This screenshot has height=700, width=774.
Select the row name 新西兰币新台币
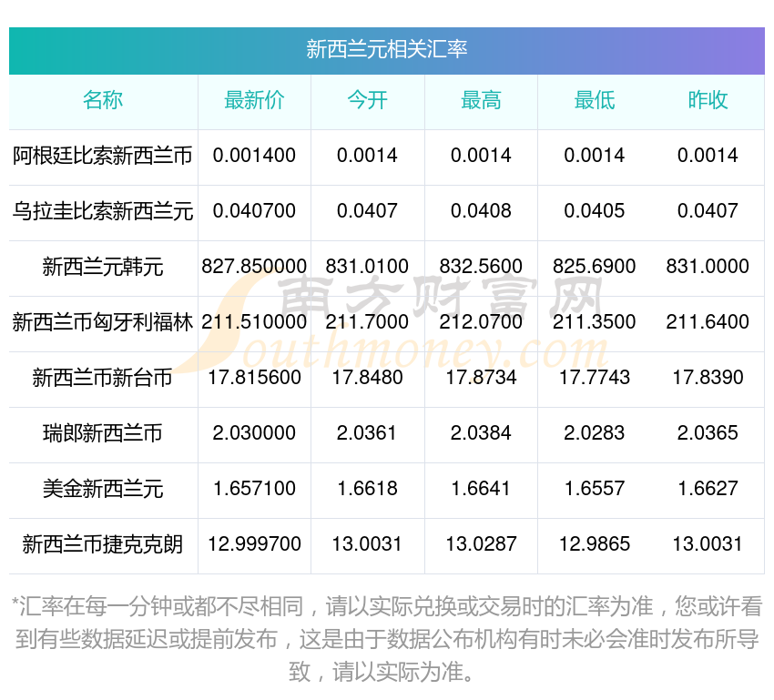[103, 378]
